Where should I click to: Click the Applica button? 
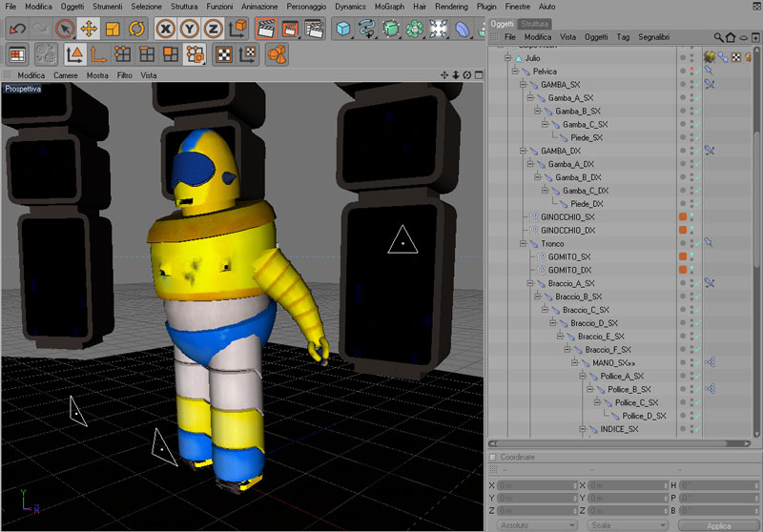tap(718, 525)
